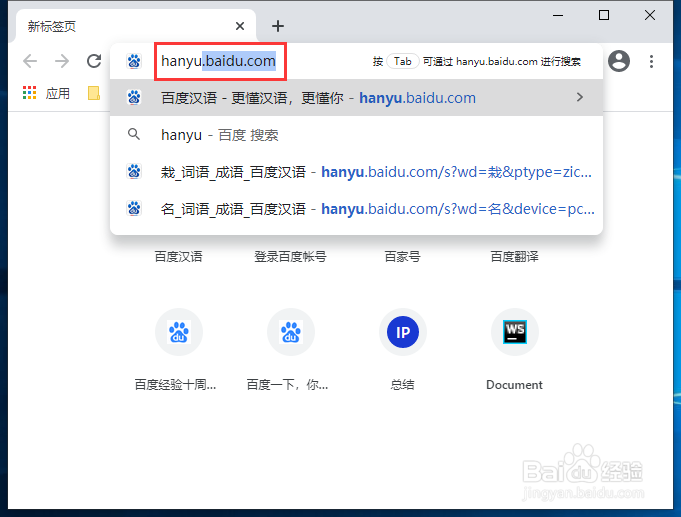Select the 新标签页 tab
Screen dimensions: 681x517
[x=136, y=27]
